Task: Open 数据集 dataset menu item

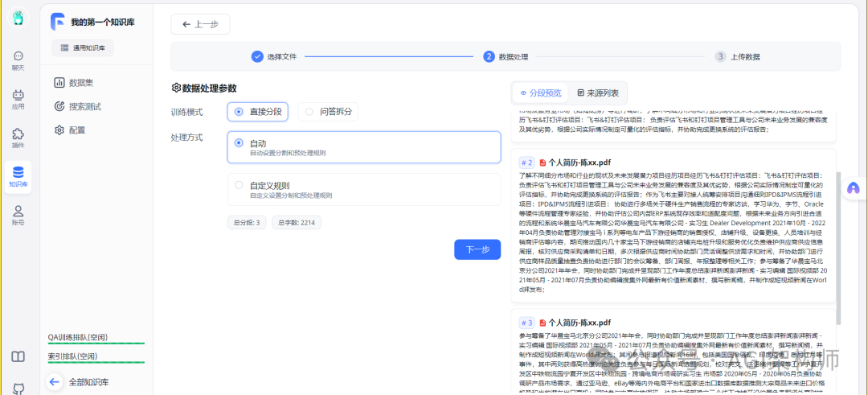Action: click(x=74, y=83)
